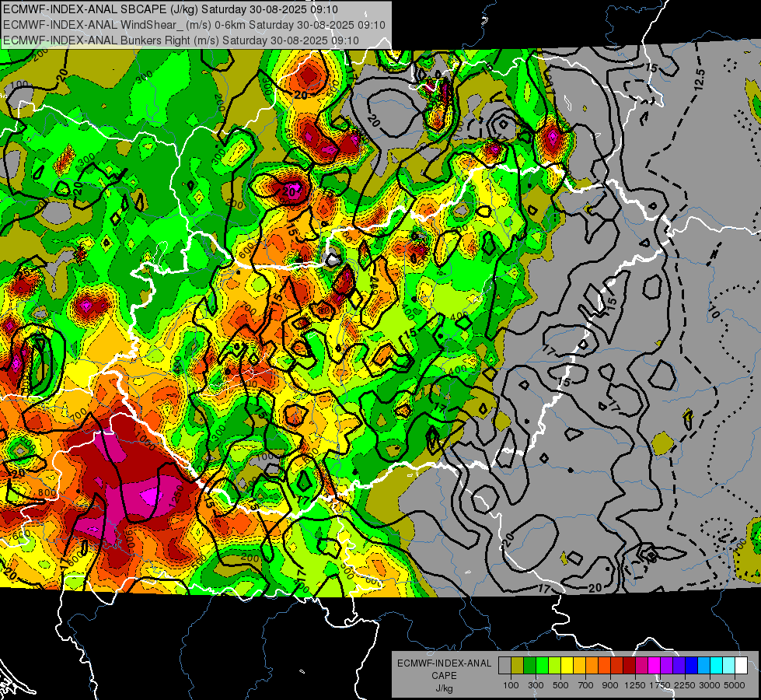This screenshot has width=761, height=700.
Task: Select the dark green legend swatch
Action: coord(529,666)
